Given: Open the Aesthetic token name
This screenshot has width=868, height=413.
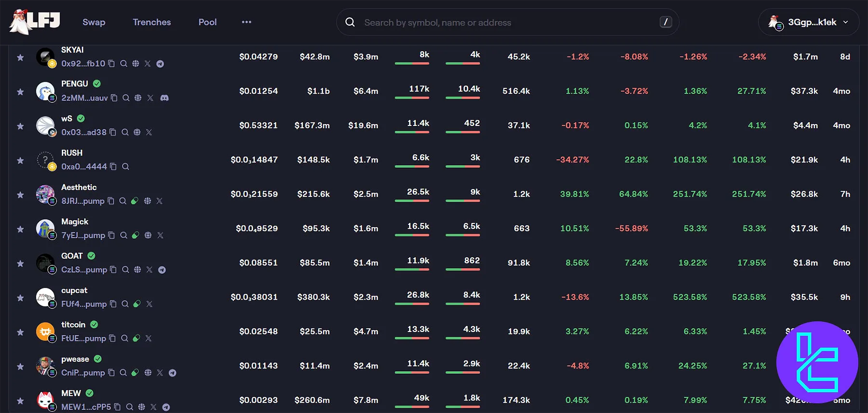Looking at the screenshot, I should point(79,187).
